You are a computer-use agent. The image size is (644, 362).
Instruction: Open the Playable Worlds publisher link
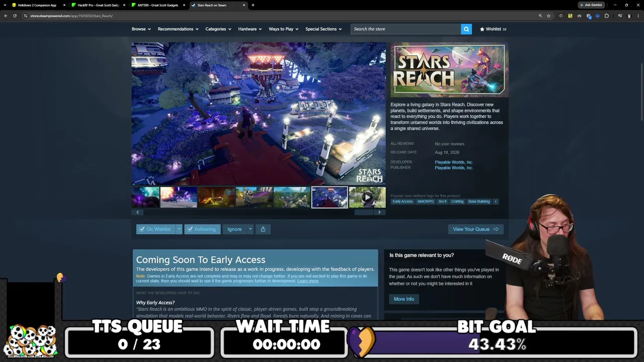(454, 168)
